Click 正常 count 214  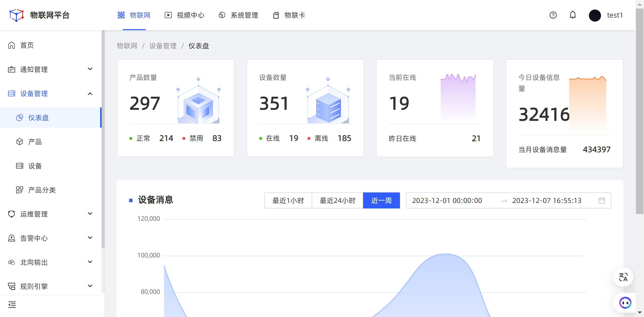click(x=166, y=138)
